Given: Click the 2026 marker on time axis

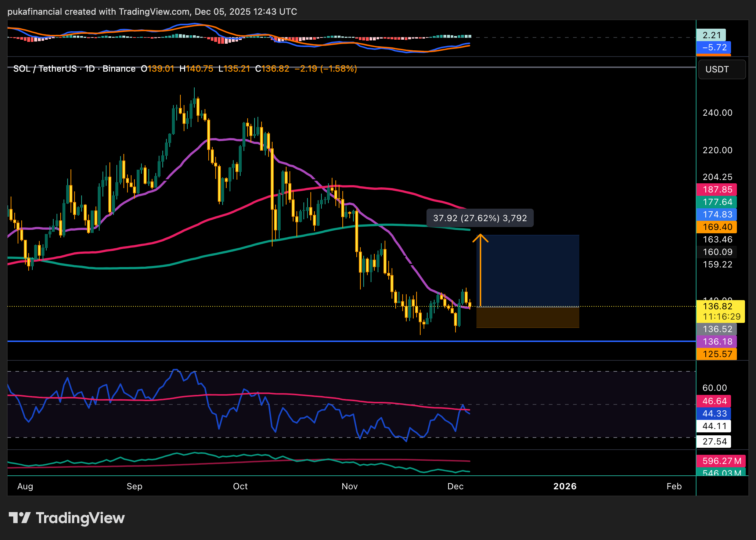Looking at the screenshot, I should (x=565, y=486).
